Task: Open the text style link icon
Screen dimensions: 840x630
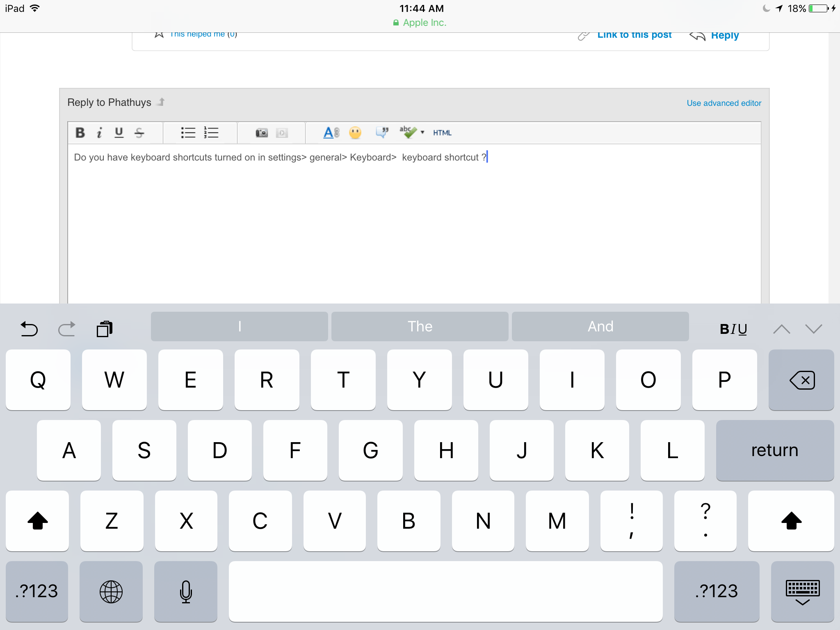Action: [331, 132]
